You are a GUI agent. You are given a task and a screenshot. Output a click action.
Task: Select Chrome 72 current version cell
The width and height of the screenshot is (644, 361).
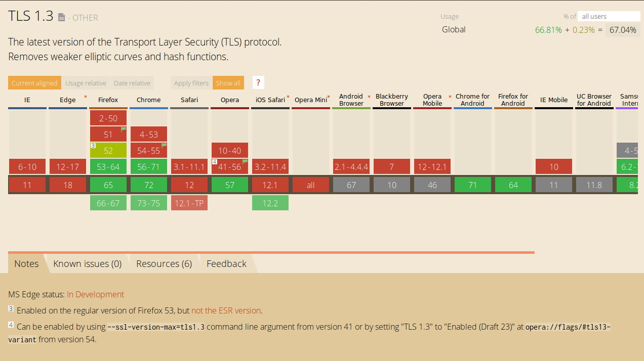(x=149, y=185)
